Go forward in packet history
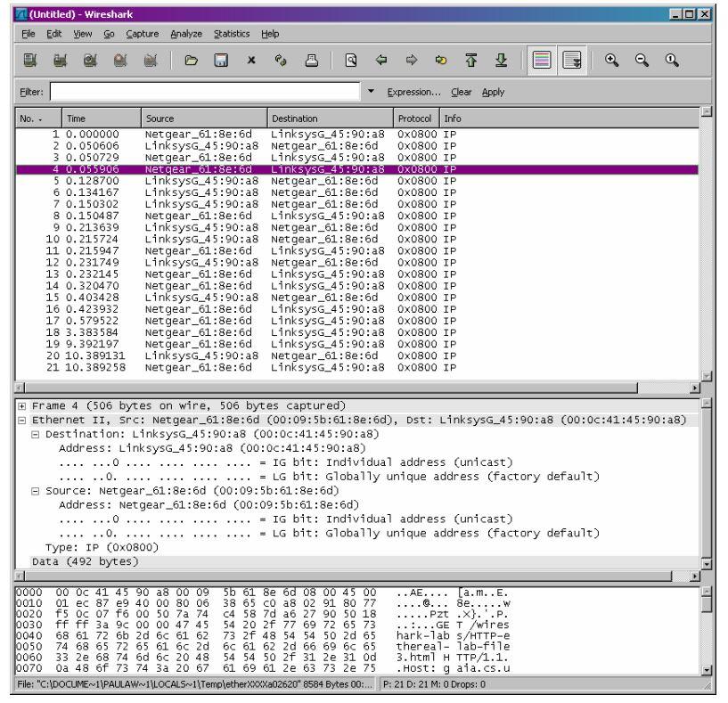Screen dimensions: 728x703 (412, 61)
